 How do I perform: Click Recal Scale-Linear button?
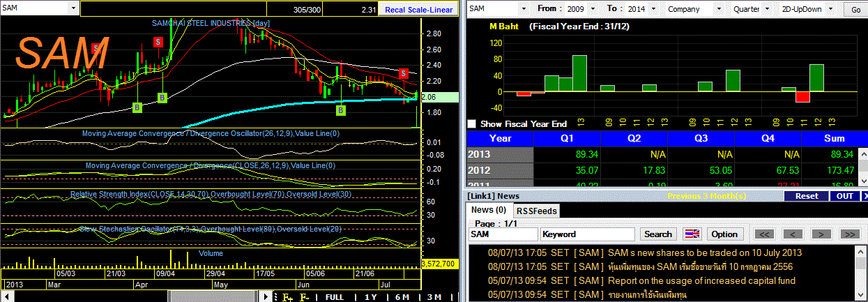tap(418, 10)
